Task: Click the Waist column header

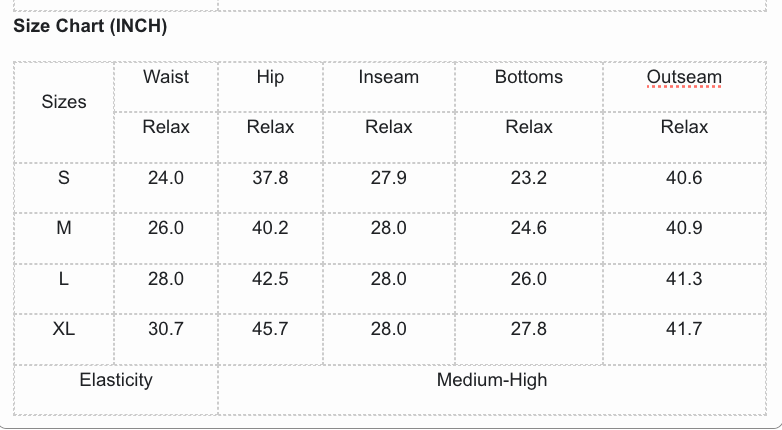Action: pyautogui.click(x=166, y=77)
